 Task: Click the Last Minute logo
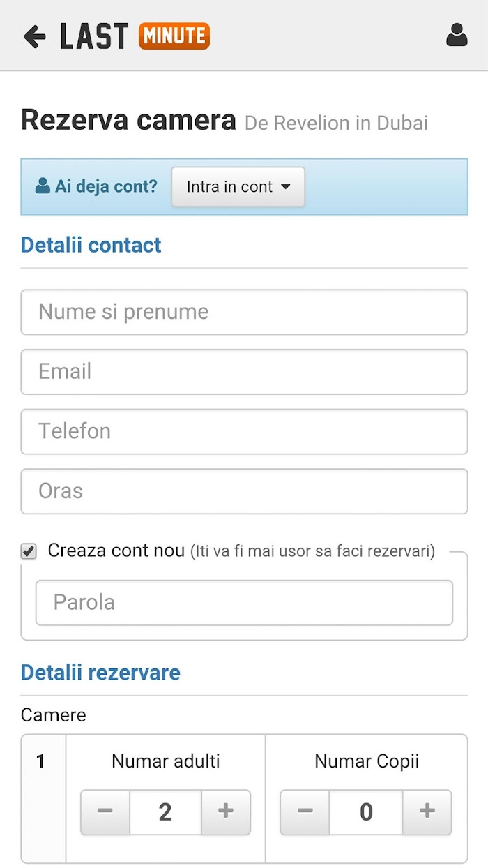(x=135, y=36)
